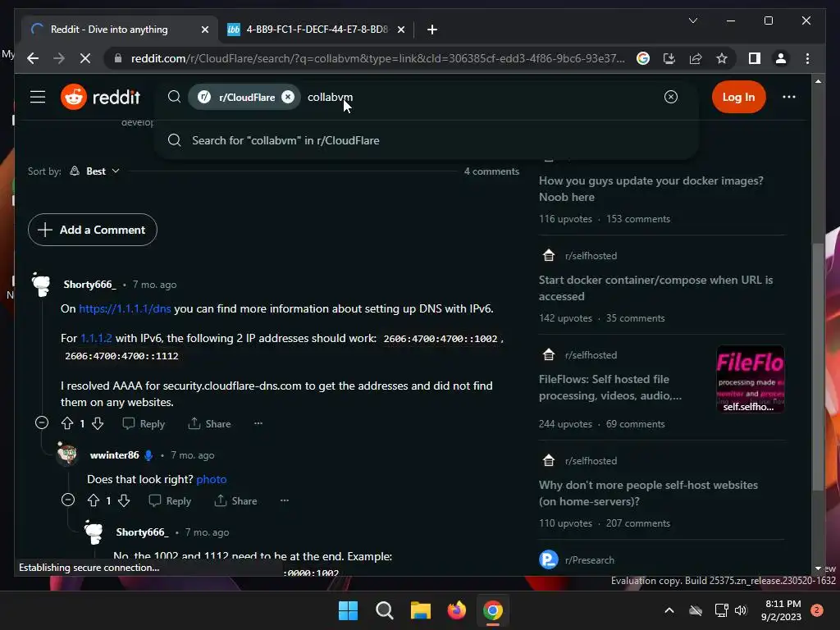Toggle the Chrome side panel
The height and width of the screenshot is (630, 840).
(755, 58)
